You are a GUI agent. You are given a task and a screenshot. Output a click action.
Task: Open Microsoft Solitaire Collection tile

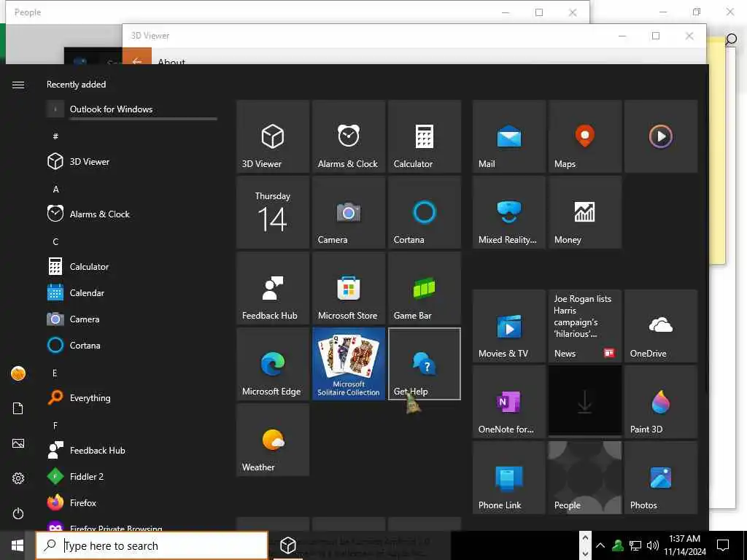coord(348,363)
